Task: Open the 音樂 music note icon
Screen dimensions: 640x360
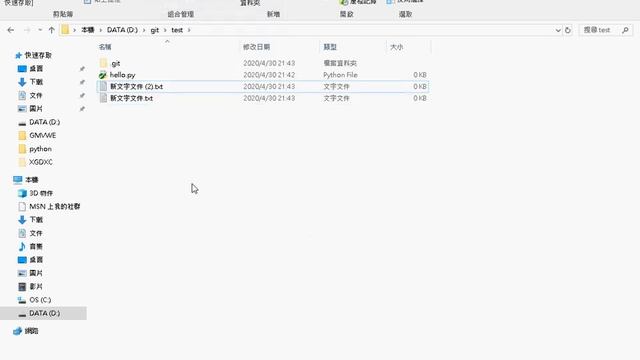Action: pyautogui.click(x=22, y=246)
